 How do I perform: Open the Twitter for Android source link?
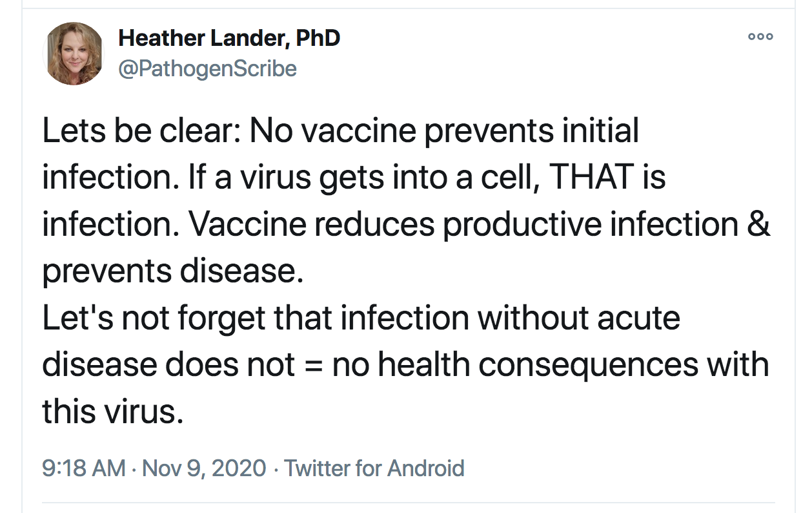point(374,468)
